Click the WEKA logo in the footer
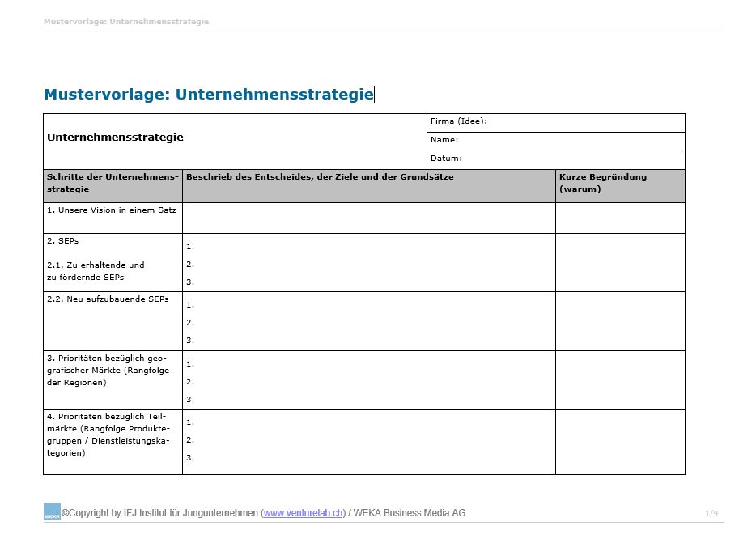Image resolution: width=756 pixels, height=539 pixels. pyautogui.click(x=52, y=511)
